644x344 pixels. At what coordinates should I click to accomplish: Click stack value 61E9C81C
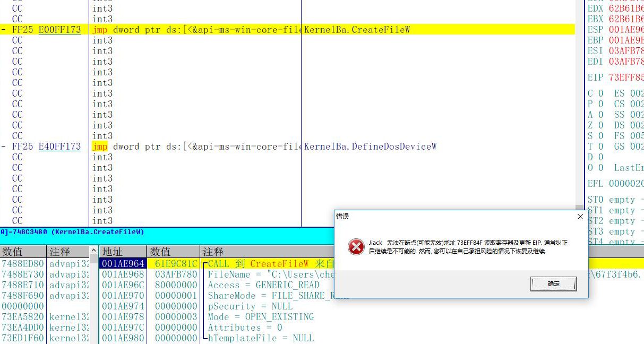tap(176, 264)
